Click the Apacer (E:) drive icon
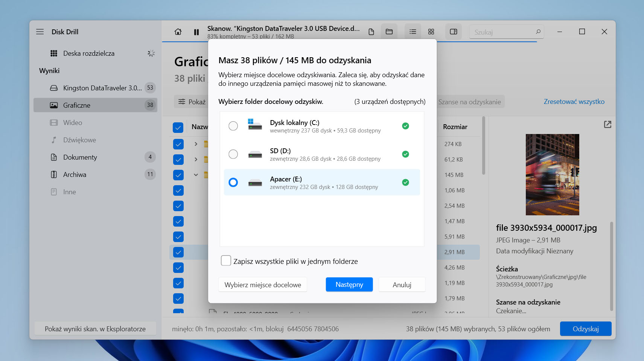This screenshot has height=361, width=644. tap(255, 183)
